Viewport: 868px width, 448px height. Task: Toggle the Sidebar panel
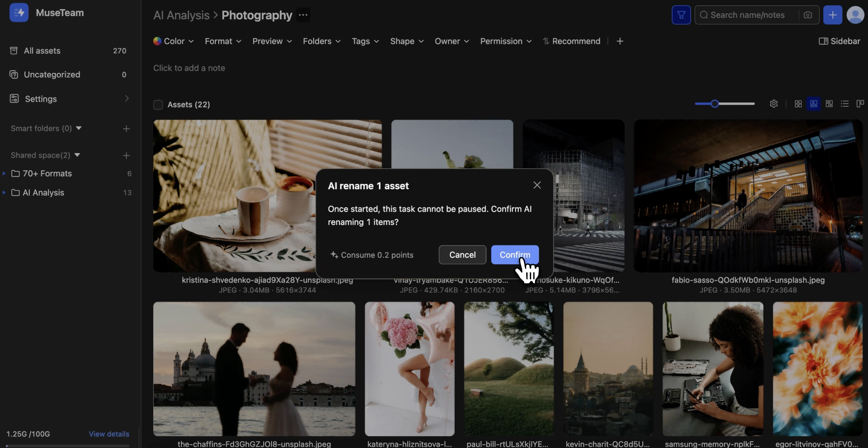pos(839,41)
